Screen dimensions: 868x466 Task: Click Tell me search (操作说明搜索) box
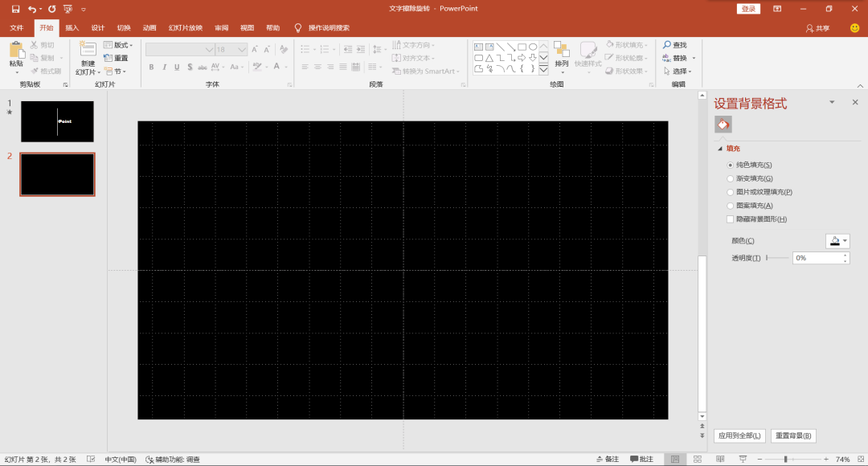329,28
